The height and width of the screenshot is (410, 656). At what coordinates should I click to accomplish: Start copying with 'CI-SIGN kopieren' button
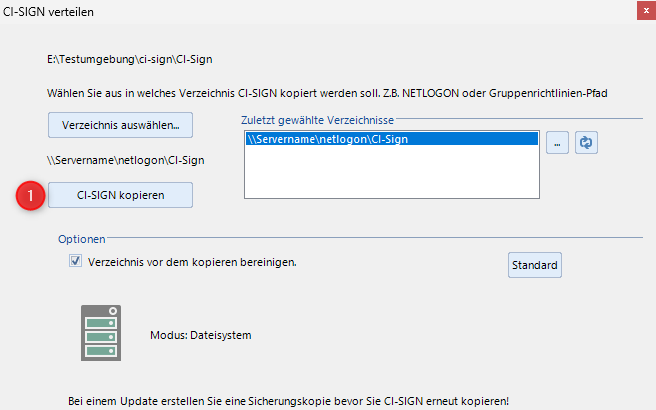120,195
